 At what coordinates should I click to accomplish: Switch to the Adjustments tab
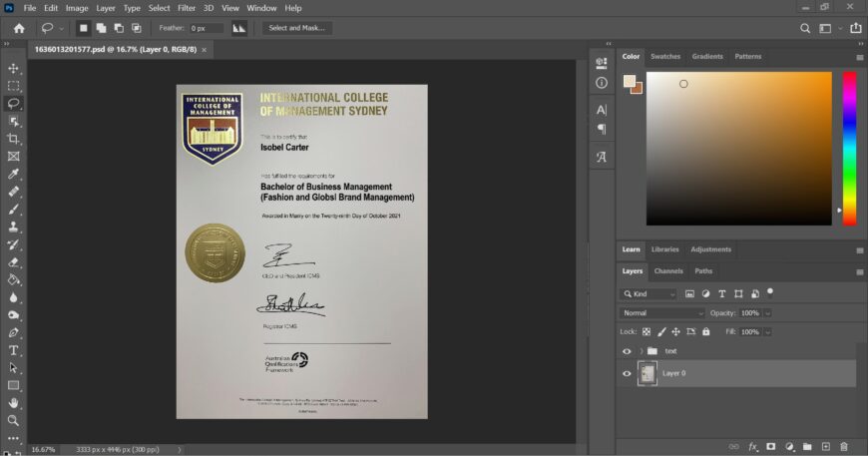[710, 249]
